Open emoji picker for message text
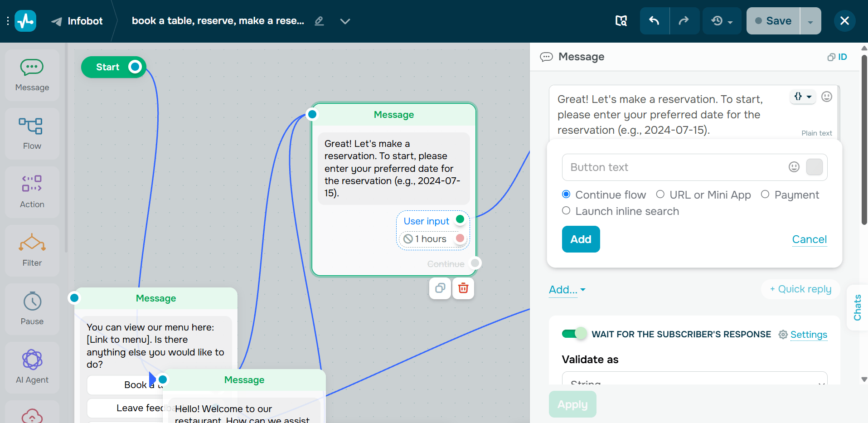The height and width of the screenshot is (423, 868). pyautogui.click(x=827, y=97)
